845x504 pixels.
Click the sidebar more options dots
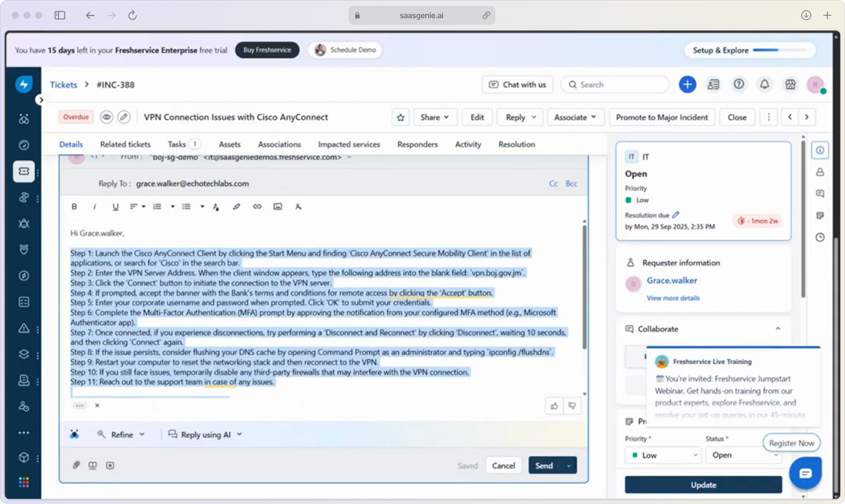24,432
